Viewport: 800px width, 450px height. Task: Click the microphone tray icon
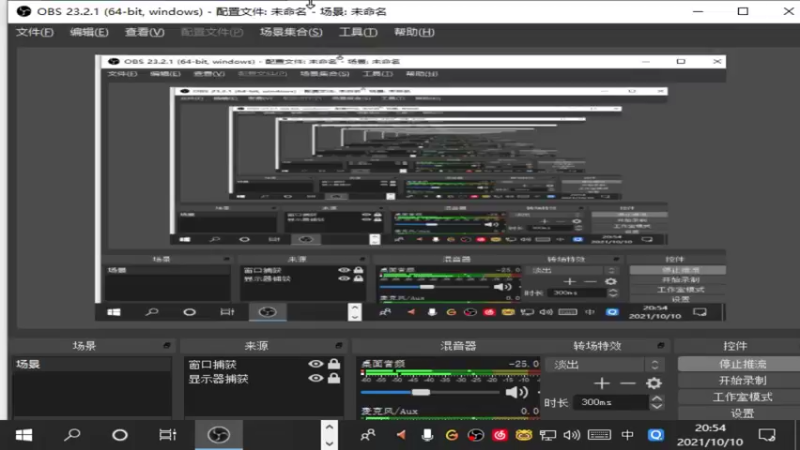[x=427, y=435]
